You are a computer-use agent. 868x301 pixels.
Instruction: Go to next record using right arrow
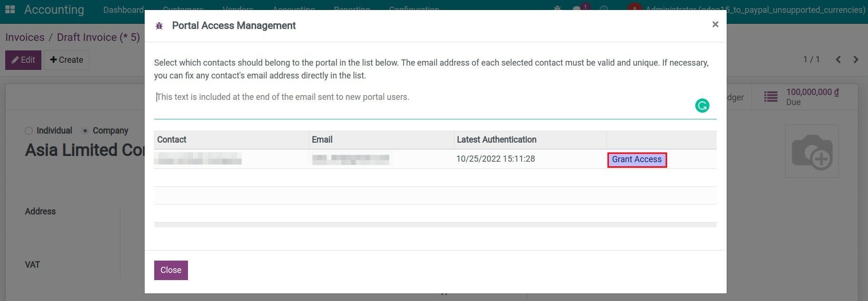(856, 59)
